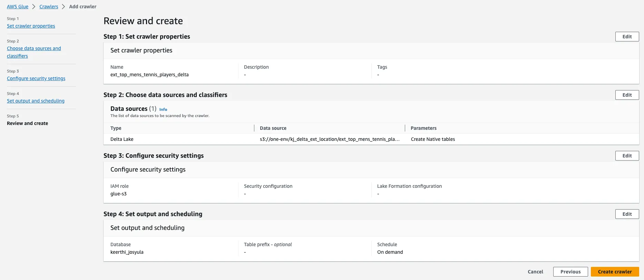Edit Step 3 security settings
The image size is (644, 280).
[x=627, y=156]
